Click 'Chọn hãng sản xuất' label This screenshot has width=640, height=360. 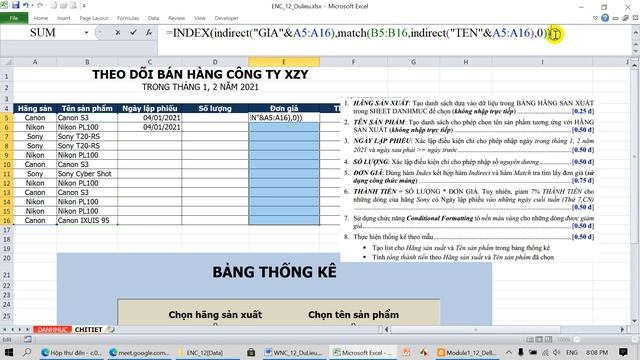[215, 315]
